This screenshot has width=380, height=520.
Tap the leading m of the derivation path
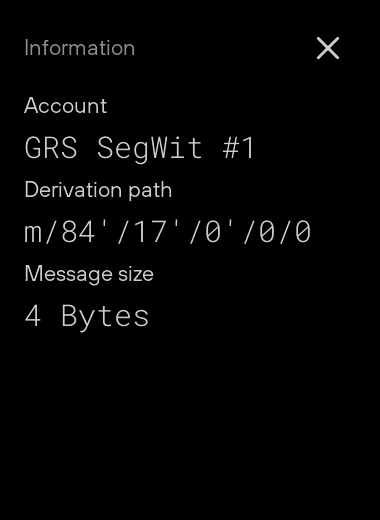point(33,234)
